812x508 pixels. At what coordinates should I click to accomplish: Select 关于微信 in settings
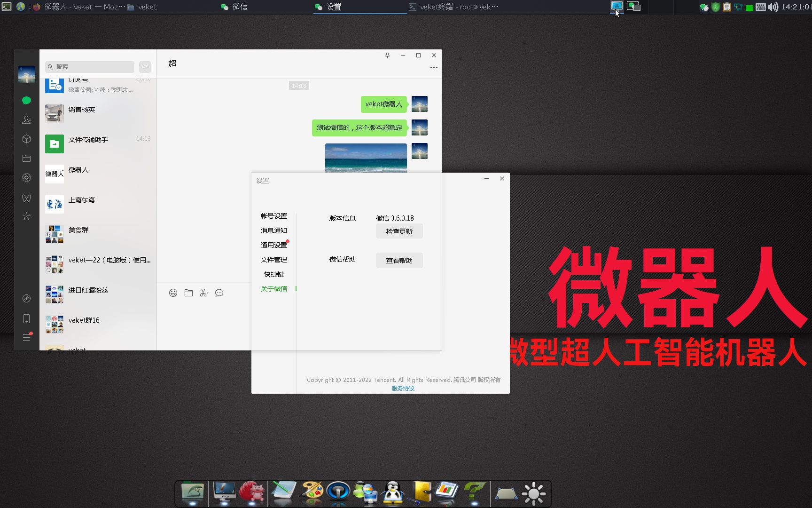(x=274, y=289)
